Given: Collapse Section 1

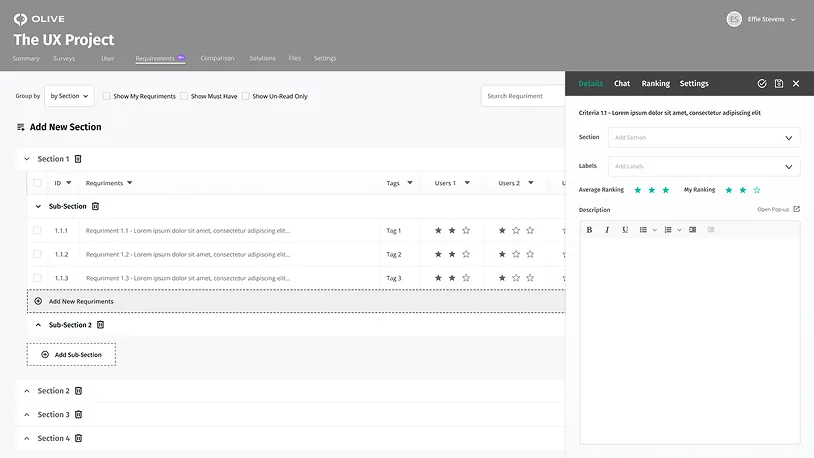Looking at the screenshot, I should click(27, 159).
